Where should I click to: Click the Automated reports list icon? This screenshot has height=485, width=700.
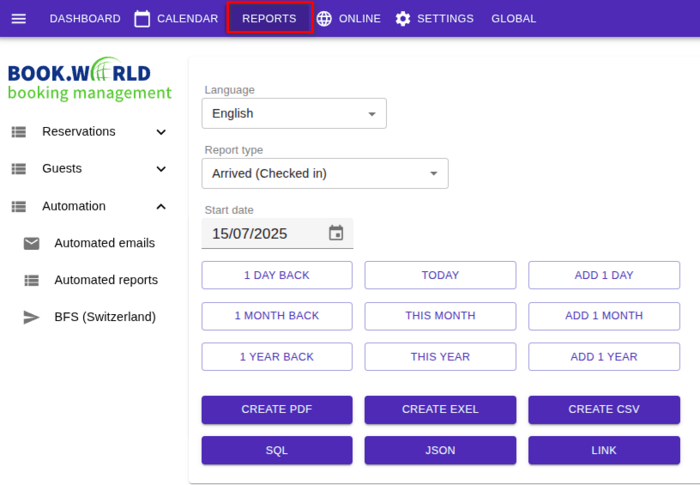point(31,280)
